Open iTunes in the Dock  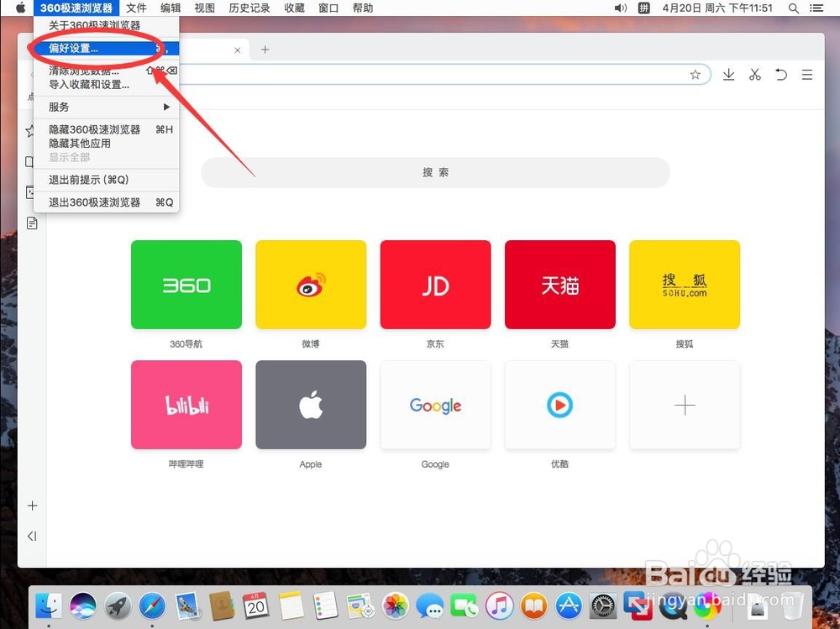click(x=499, y=606)
